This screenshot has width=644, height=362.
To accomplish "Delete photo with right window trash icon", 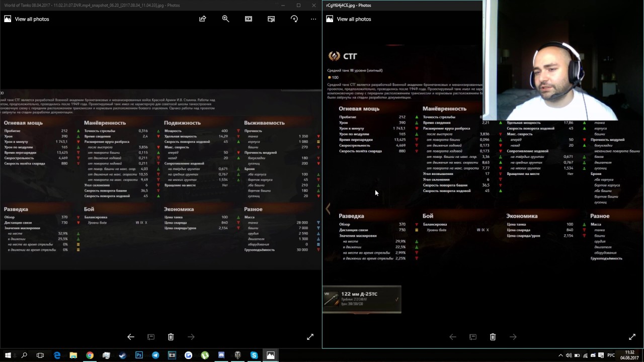I will coord(493,337).
